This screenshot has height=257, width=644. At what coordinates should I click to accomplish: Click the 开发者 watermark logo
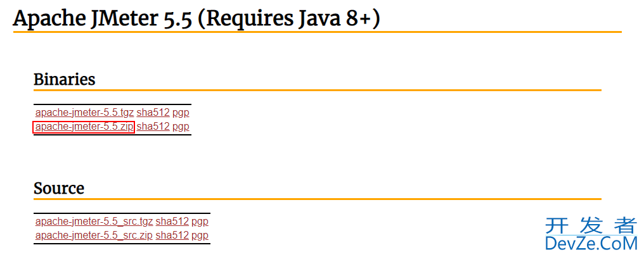click(591, 225)
